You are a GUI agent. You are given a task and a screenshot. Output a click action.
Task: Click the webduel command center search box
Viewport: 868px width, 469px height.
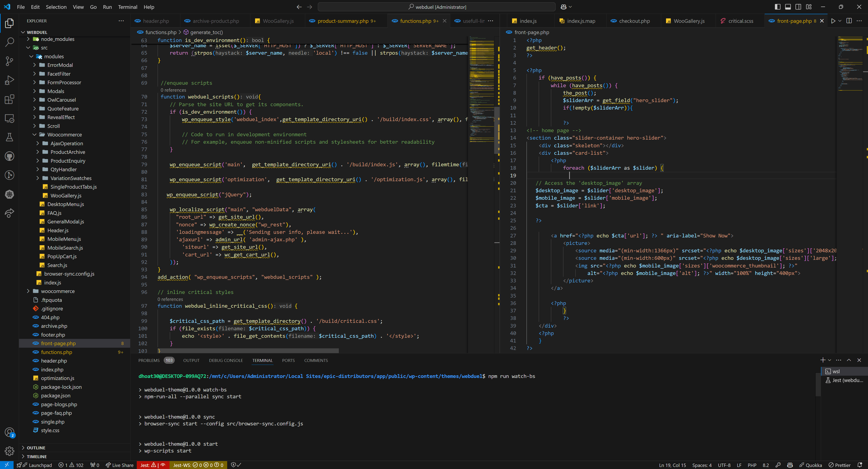[437, 7]
